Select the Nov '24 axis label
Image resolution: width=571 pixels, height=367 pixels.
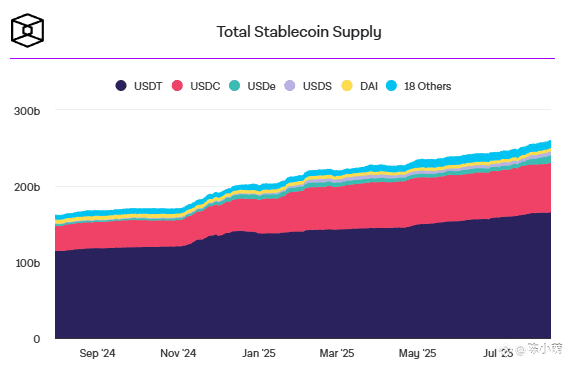click(178, 353)
